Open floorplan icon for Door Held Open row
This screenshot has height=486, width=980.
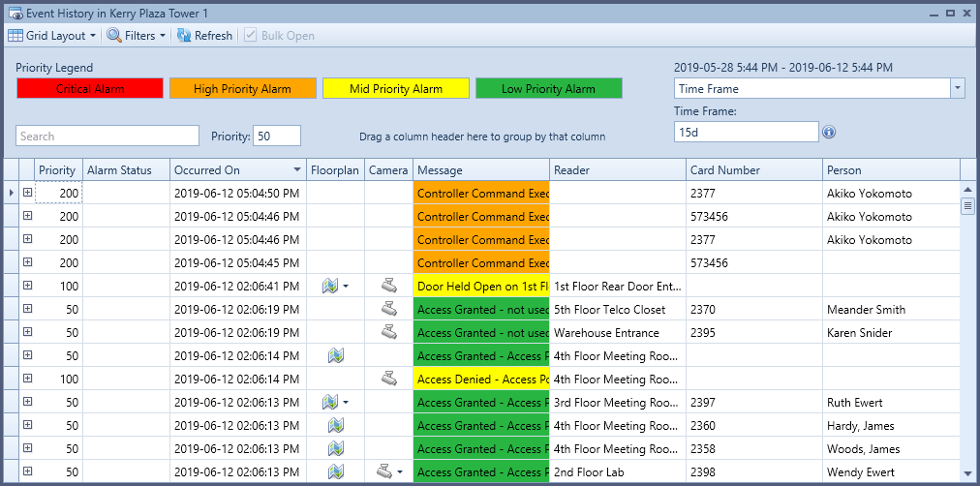(330, 287)
